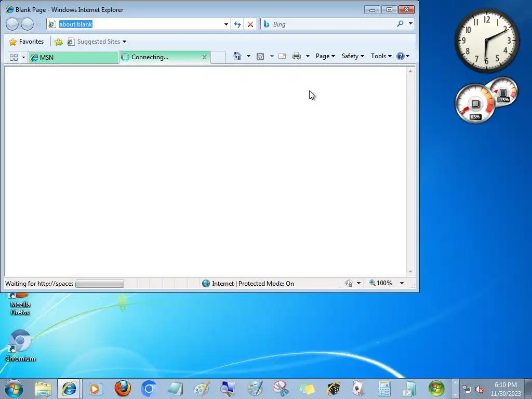Viewport: 532px width, 399px height.
Task: Switch to the MSN tab
Action: pos(73,57)
